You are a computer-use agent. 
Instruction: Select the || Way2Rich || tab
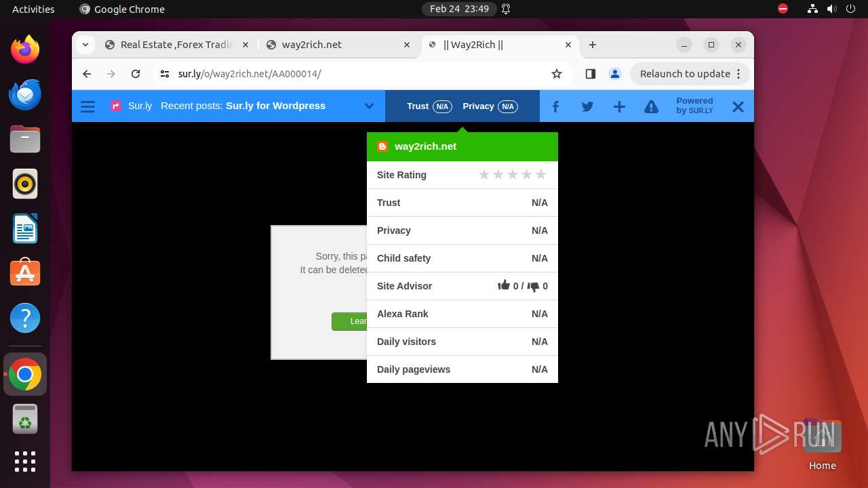500,45
